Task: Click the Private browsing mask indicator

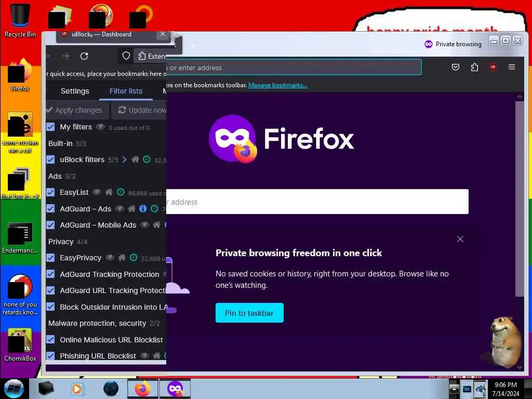Action: tap(429, 44)
